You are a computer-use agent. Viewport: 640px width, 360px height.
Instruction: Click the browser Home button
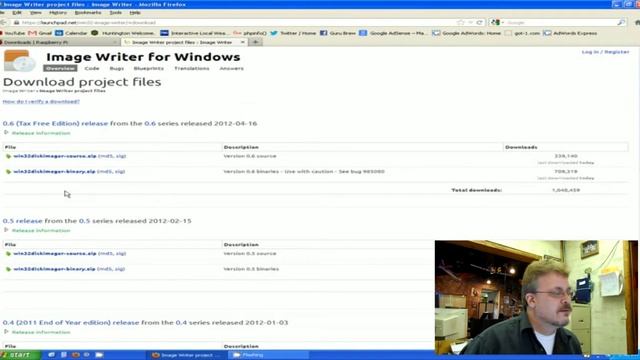[637, 22]
